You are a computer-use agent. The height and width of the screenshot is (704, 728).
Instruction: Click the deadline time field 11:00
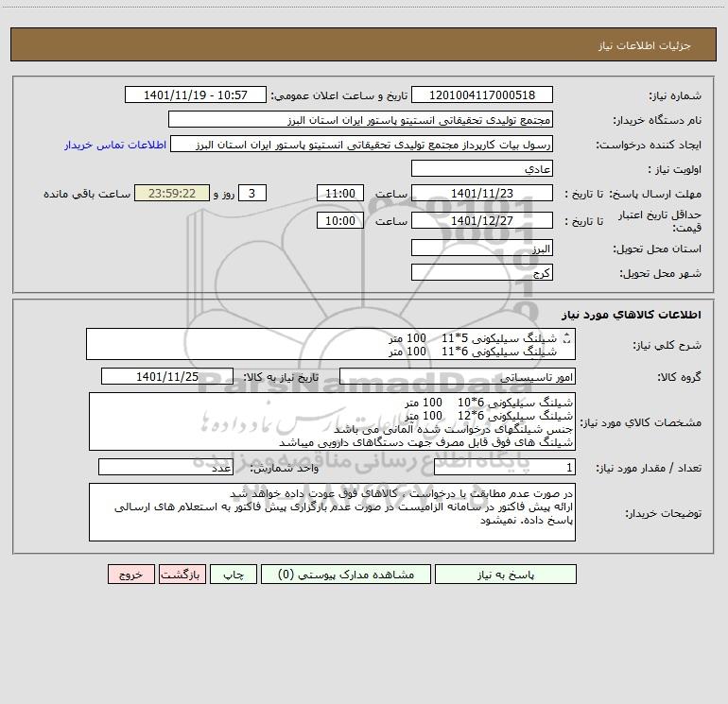(x=339, y=193)
